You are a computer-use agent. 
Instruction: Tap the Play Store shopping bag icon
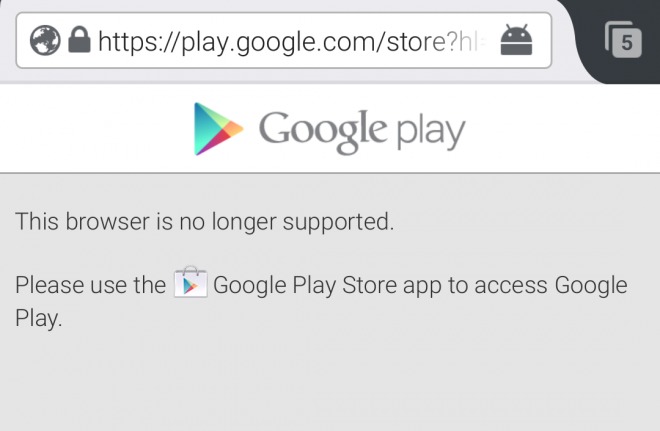(191, 282)
